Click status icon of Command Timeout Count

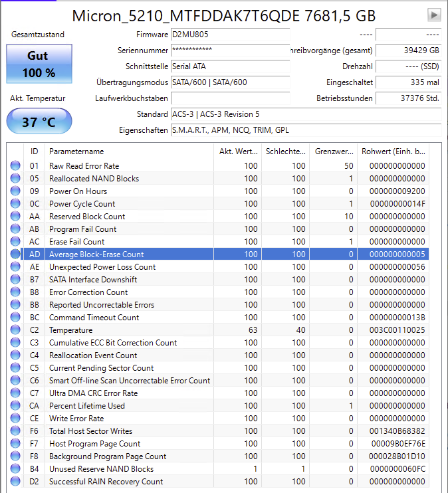(x=15, y=317)
